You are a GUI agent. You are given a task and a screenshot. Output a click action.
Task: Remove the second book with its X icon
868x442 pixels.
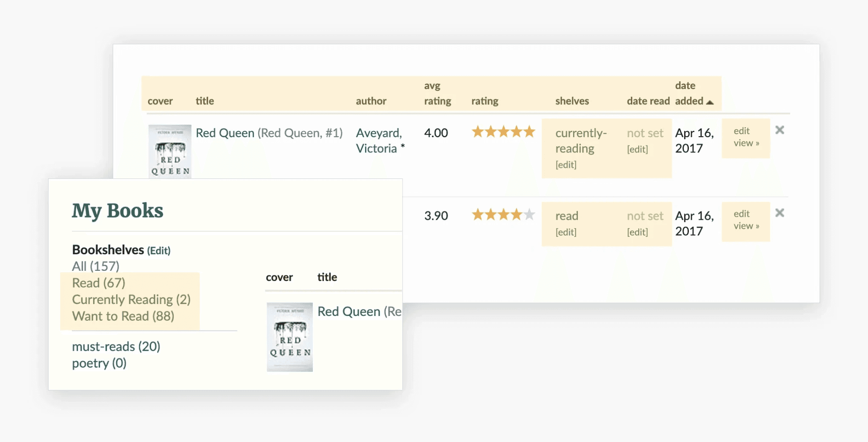pos(779,212)
